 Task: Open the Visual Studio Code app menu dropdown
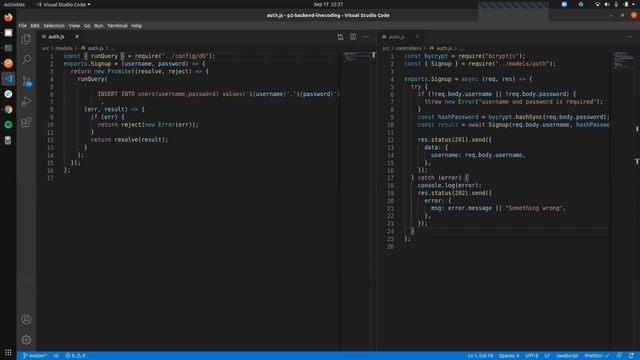tap(64, 4)
